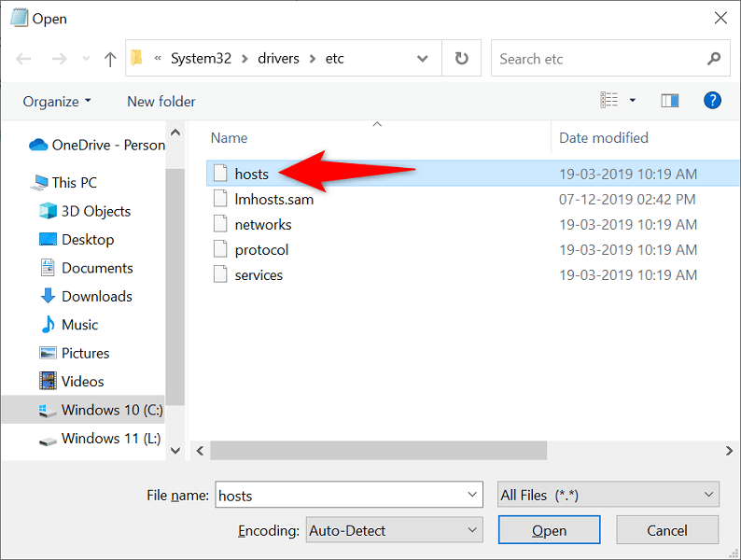Open Documents in the sidebar
The image size is (741, 560).
pyautogui.click(x=87, y=268)
